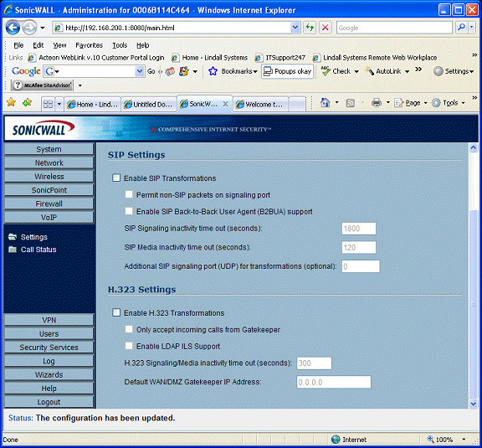Screen dimensions: 482x448
Task: Check Enable LDAP ILS Support
Action: click(x=129, y=346)
